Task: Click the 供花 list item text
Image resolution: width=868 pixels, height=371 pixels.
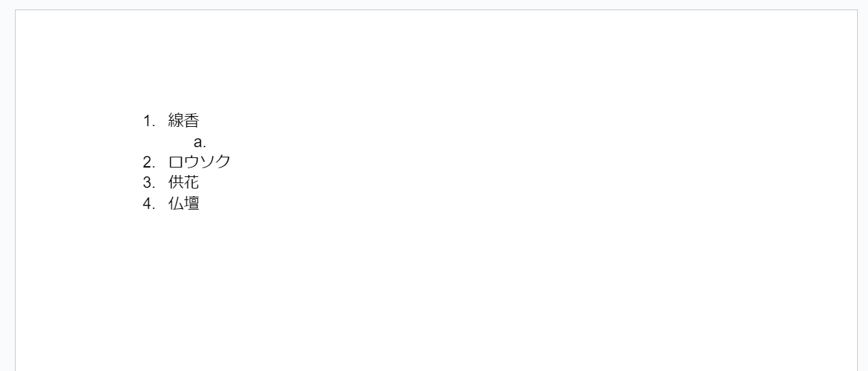Action: [x=184, y=182]
